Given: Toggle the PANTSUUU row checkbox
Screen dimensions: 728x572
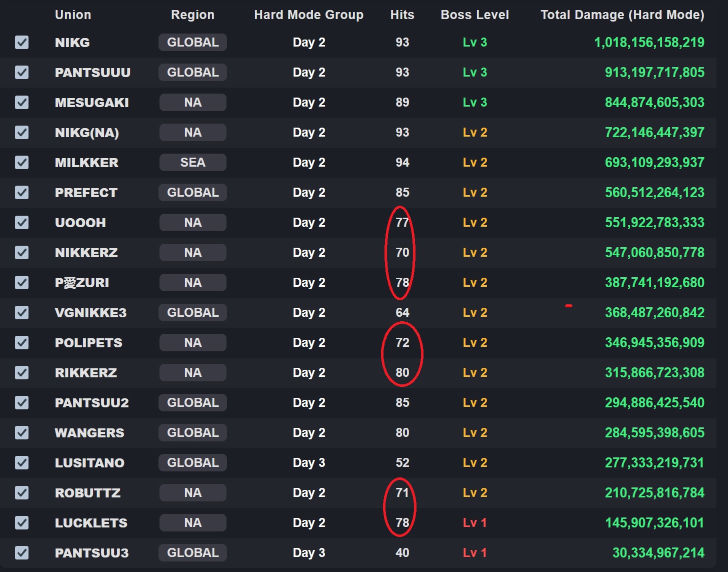Looking at the screenshot, I should (21, 73).
